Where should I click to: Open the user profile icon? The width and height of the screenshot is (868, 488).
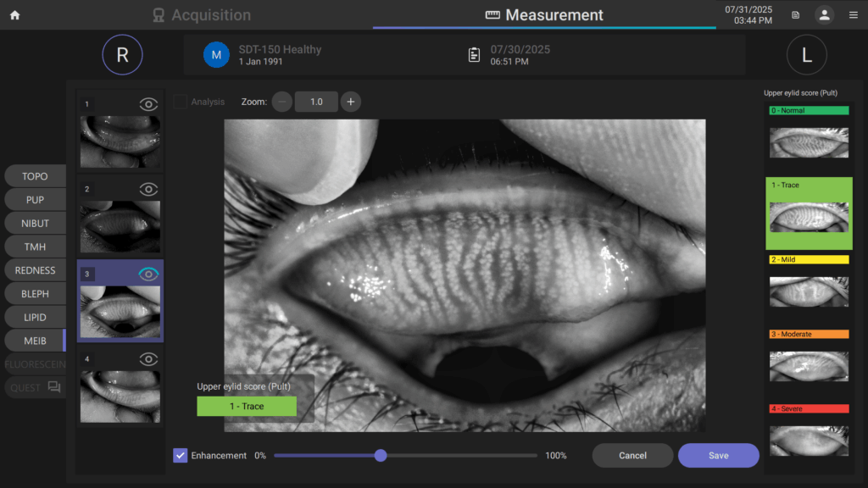pyautogui.click(x=824, y=15)
